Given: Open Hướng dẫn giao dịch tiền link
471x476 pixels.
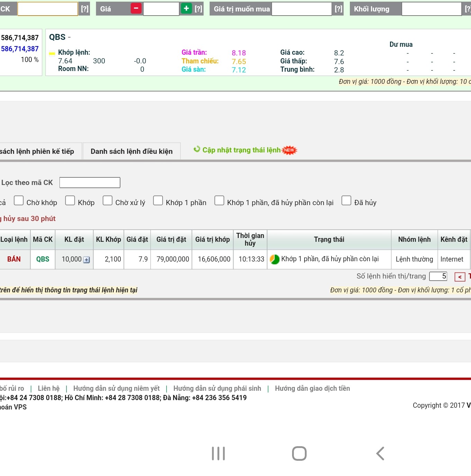Looking at the screenshot, I should (312, 388).
